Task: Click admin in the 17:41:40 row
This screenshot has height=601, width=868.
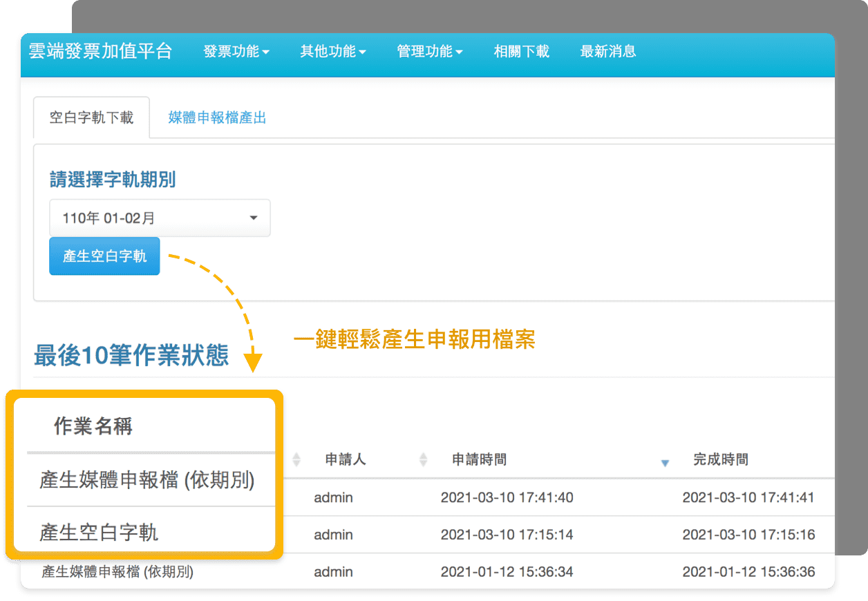Action: (333, 497)
